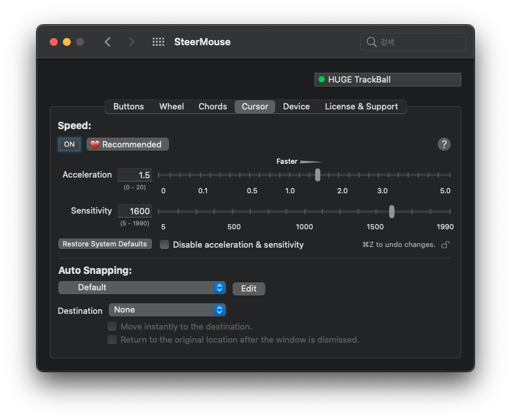Click the Acceleration slider handle
The height and width of the screenshot is (420, 511).
click(318, 175)
